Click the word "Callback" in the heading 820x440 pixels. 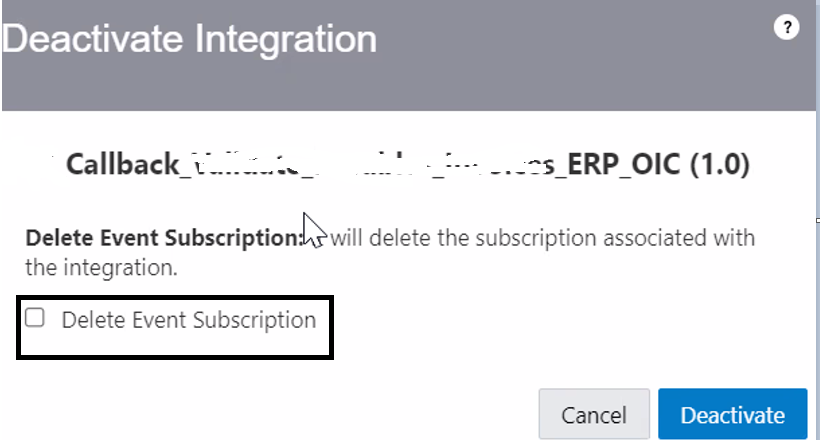(x=122, y=164)
